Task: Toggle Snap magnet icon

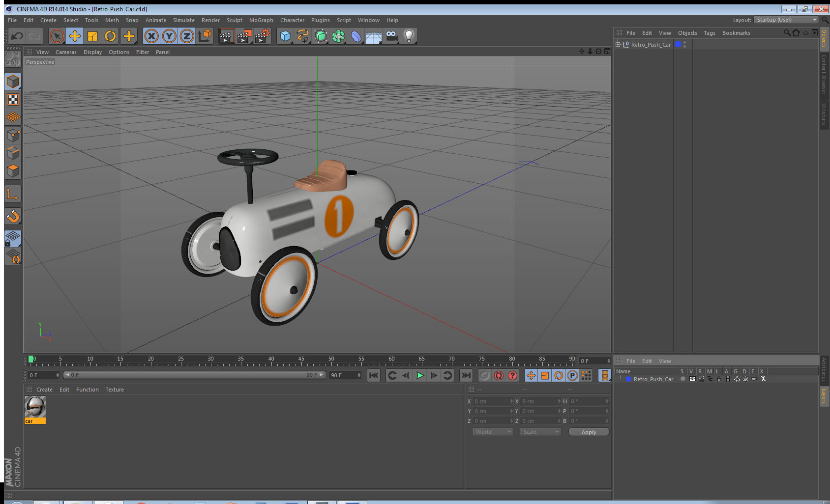Action: (x=13, y=216)
